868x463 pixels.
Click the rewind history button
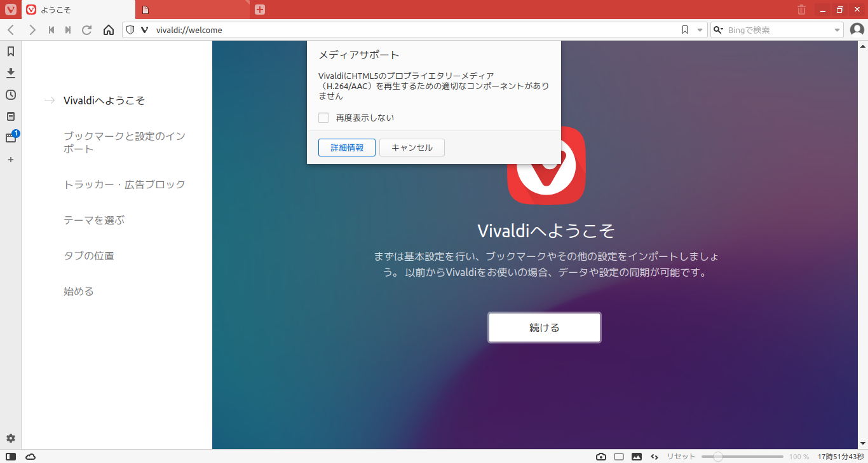click(x=51, y=30)
